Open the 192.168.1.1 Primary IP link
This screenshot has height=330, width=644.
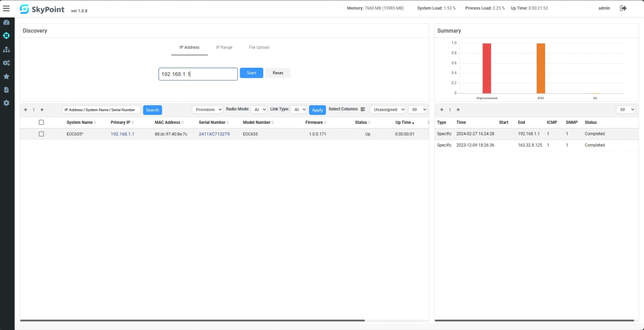coord(122,134)
